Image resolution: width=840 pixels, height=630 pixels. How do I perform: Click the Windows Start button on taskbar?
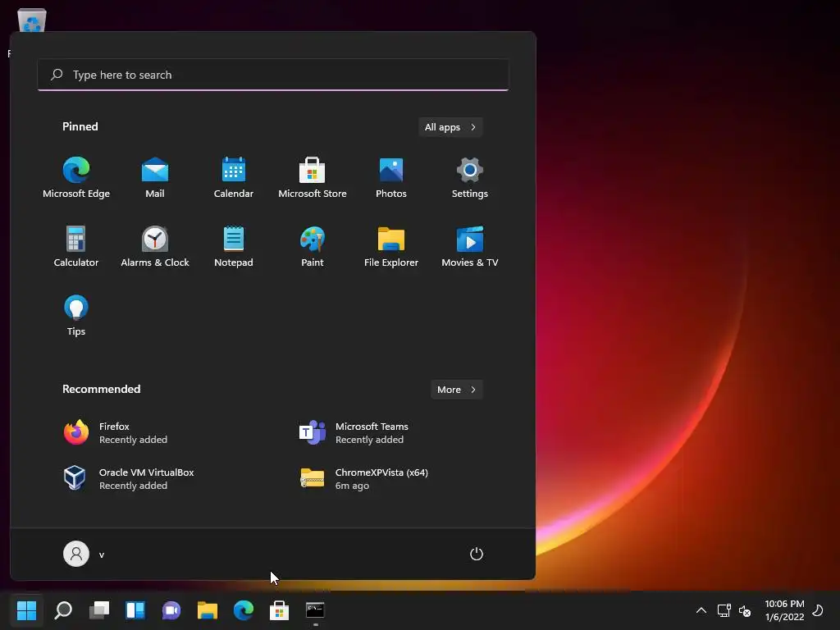pos(26,609)
